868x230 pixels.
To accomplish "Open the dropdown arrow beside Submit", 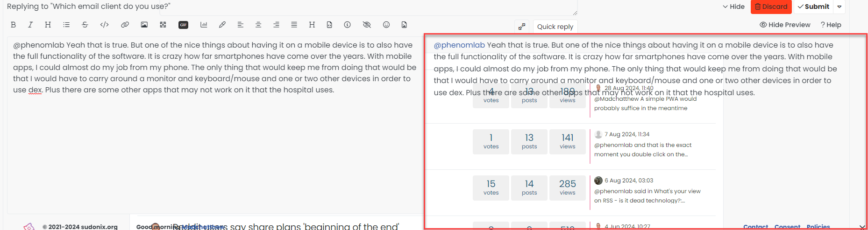I will click(840, 7).
